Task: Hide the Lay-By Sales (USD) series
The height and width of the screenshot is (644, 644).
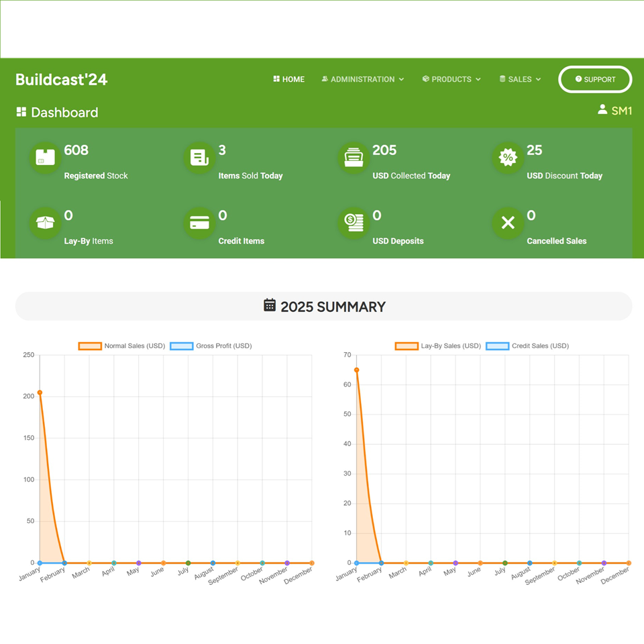Action: coord(438,346)
